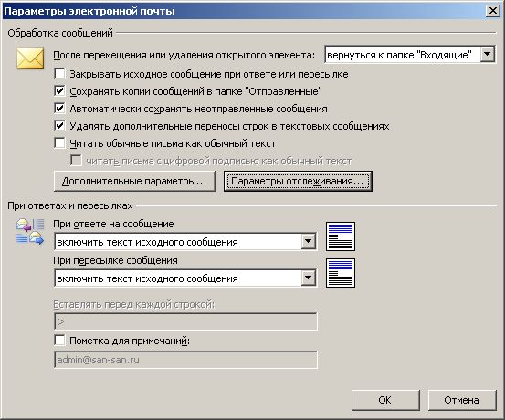Enable reading standard mail as plain text
The width and height of the screenshot is (505, 420).
[59, 143]
